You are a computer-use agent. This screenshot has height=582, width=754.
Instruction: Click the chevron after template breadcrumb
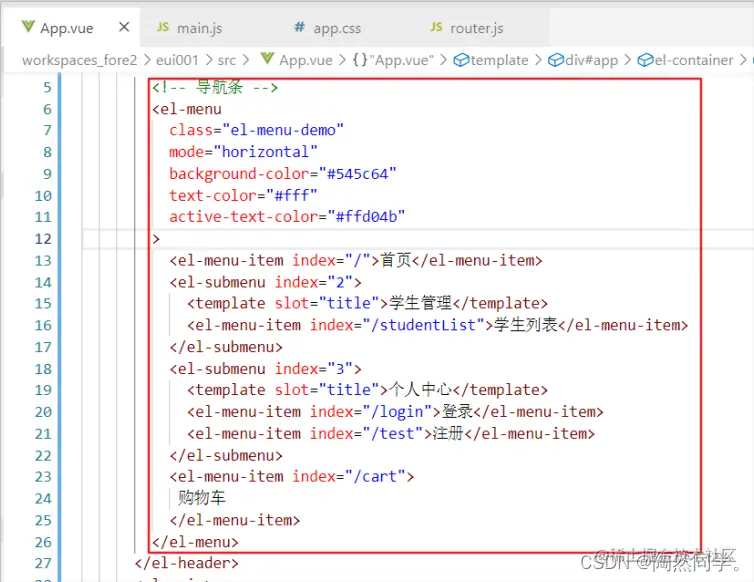538,60
